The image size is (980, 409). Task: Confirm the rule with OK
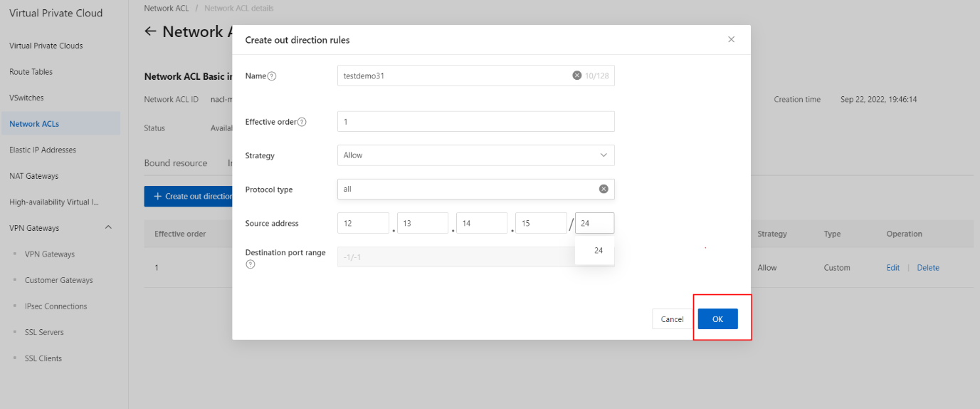(717, 319)
